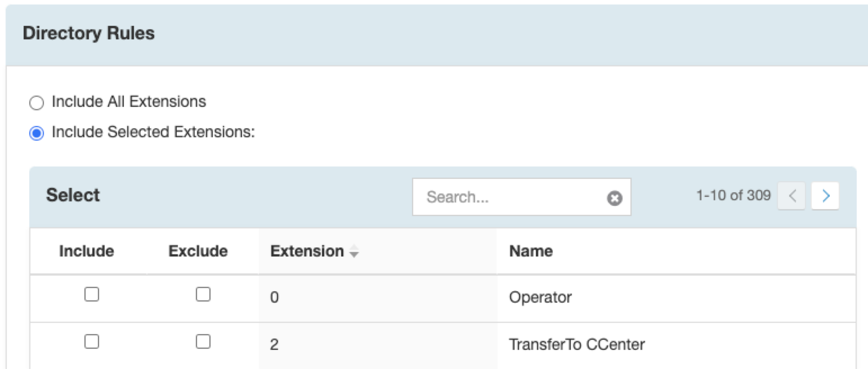Click the Directory Rules panel header

(x=437, y=34)
